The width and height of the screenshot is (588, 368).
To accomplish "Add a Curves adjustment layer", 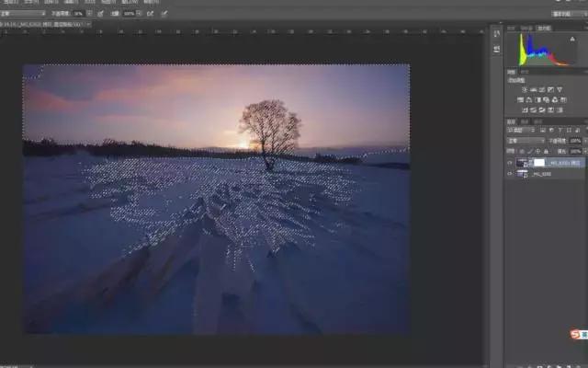I will coord(544,89).
